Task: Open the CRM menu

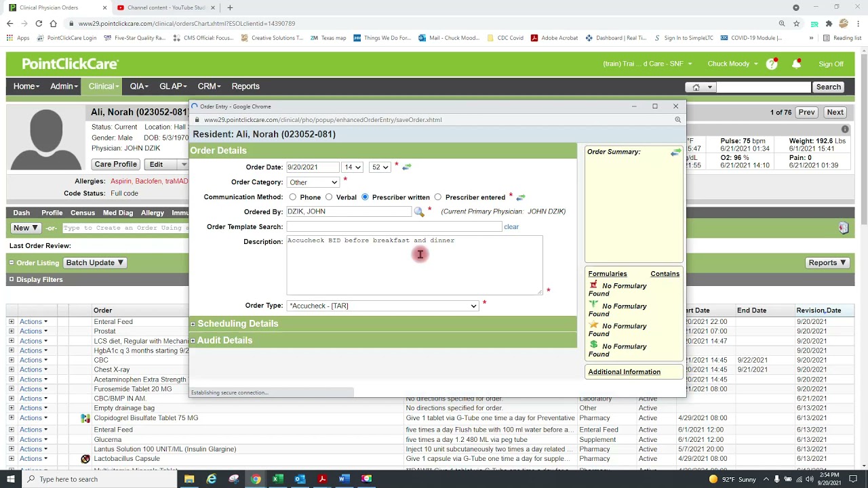Action: [x=209, y=87]
